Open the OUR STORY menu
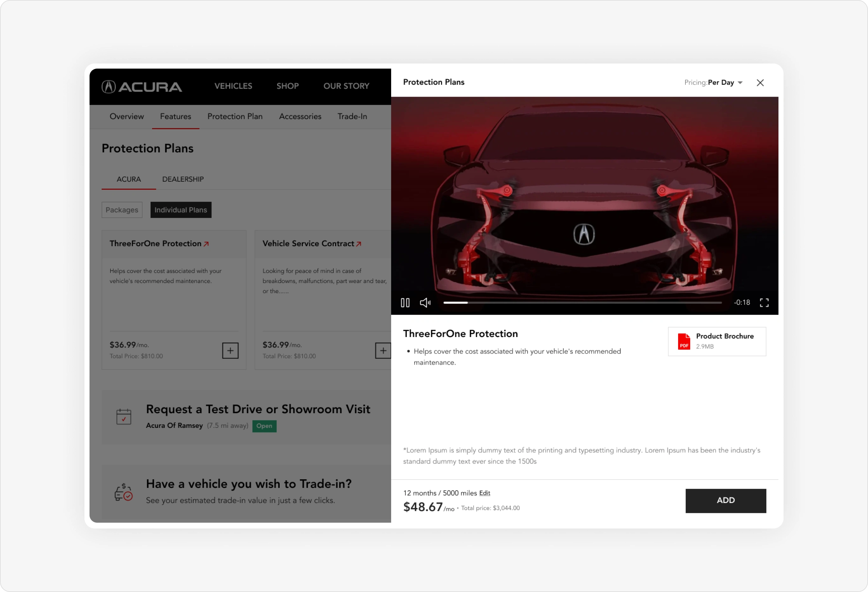This screenshot has width=868, height=592. coord(346,86)
